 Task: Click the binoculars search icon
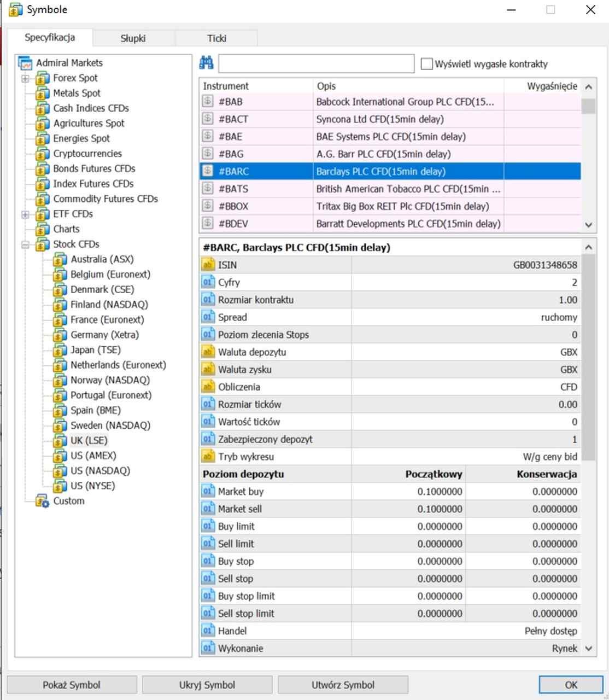[x=206, y=63]
